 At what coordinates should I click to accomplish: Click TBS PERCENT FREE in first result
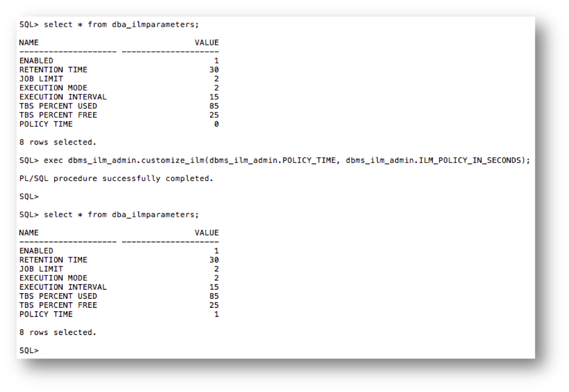click(58, 115)
